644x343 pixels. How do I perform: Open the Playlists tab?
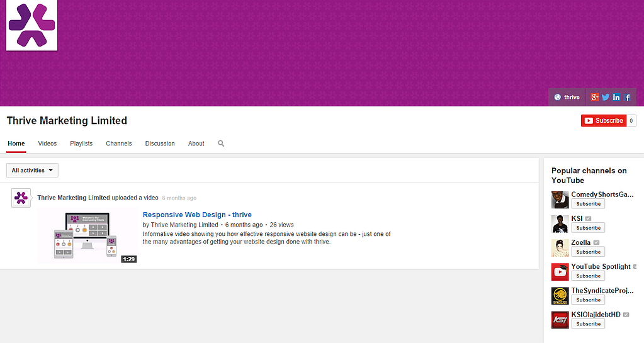click(81, 143)
